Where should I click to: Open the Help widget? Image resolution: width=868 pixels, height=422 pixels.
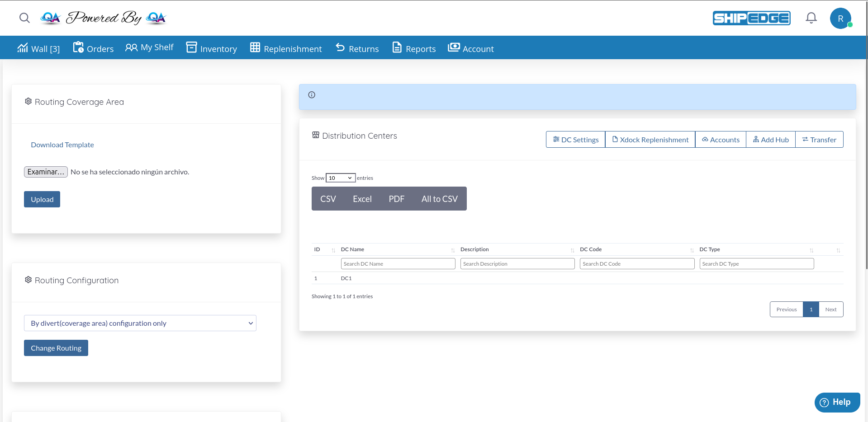[x=837, y=402]
